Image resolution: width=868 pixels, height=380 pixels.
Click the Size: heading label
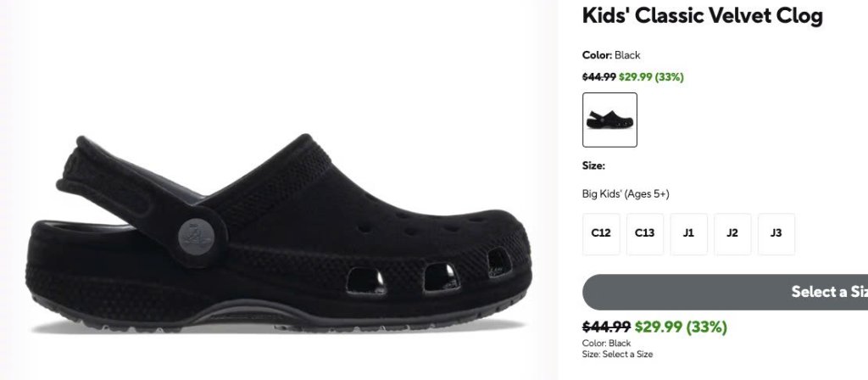point(593,165)
